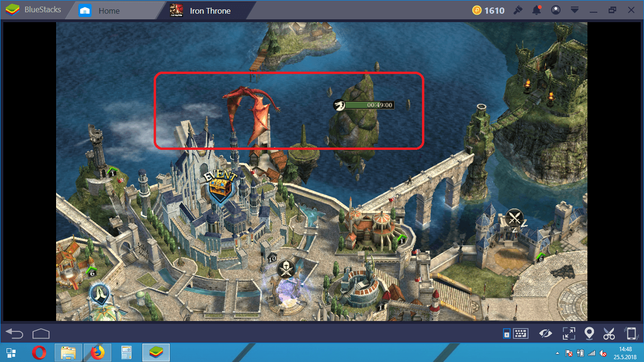Click the Android back arrow button
The image size is (644, 362).
14,334
